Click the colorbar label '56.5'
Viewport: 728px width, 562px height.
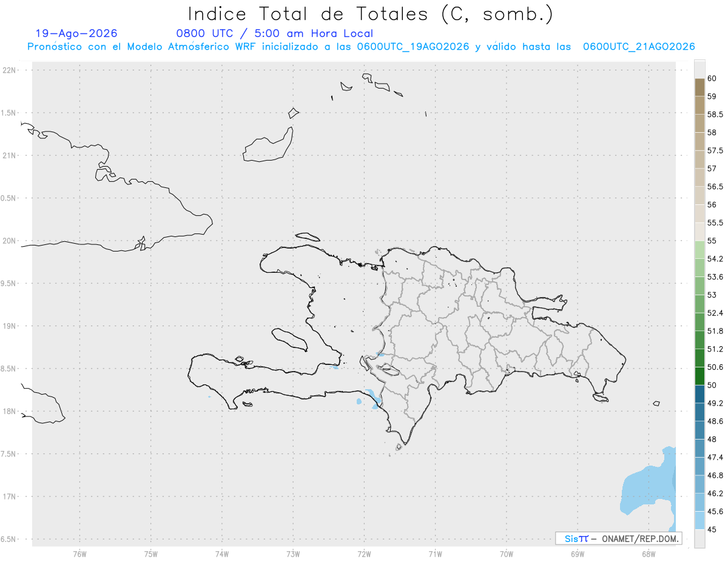715,187
